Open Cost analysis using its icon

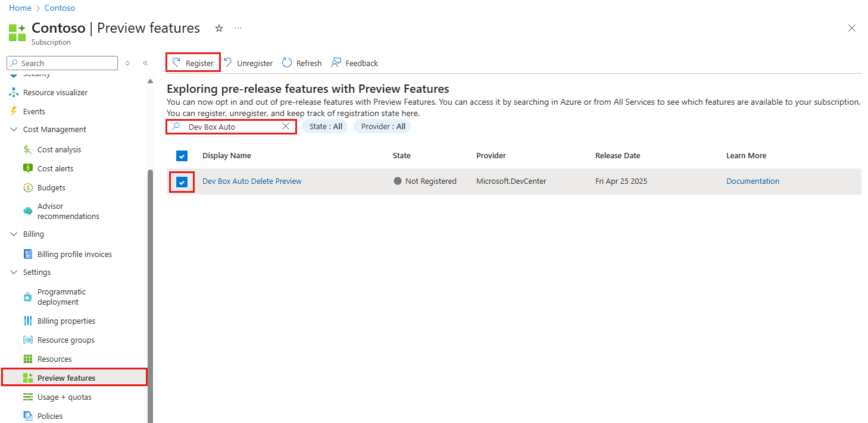pos(27,149)
